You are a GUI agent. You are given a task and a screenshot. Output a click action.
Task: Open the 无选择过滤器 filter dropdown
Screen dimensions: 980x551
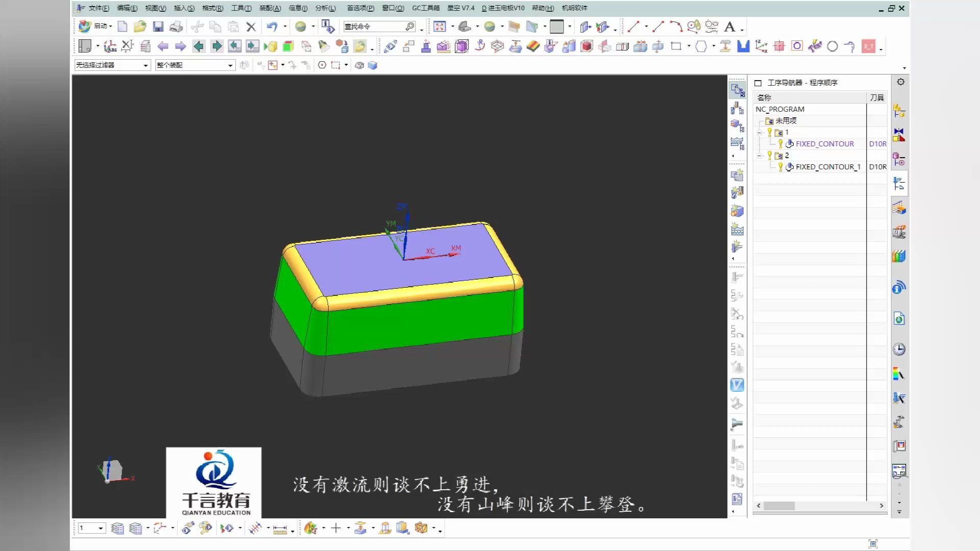146,65
